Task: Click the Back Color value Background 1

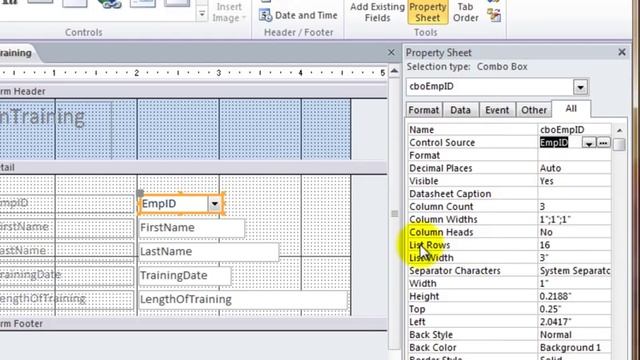Action: pos(574,347)
